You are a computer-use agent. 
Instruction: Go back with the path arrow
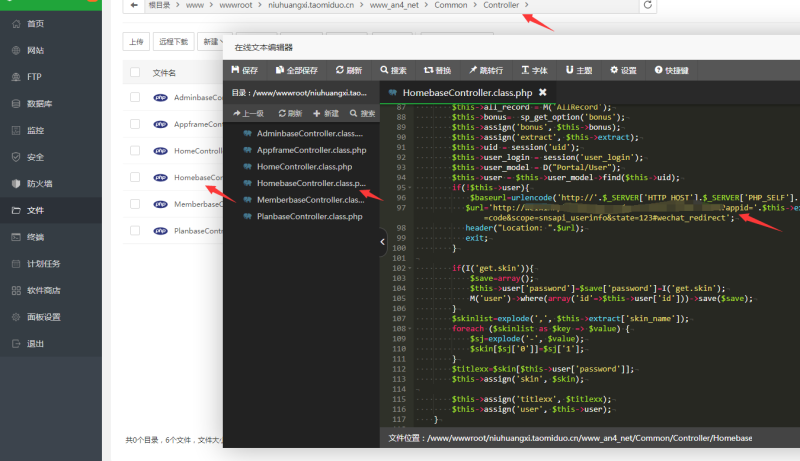(134, 5)
